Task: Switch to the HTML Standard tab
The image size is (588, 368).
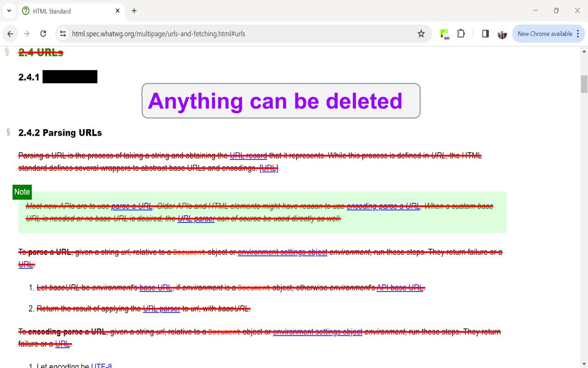Action: pyautogui.click(x=71, y=11)
